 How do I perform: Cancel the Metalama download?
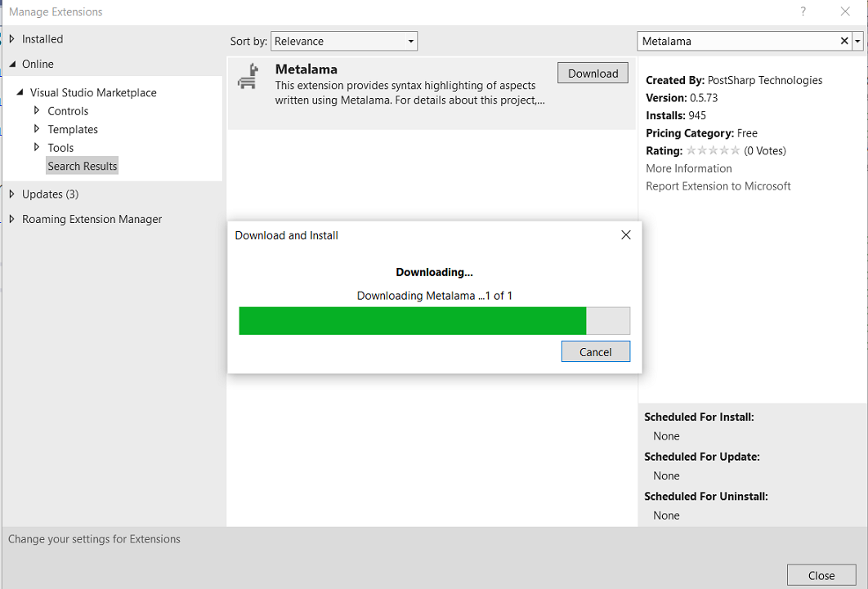[595, 351]
